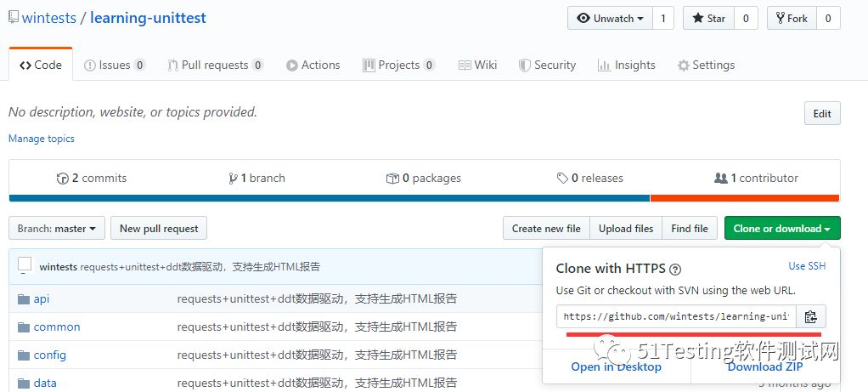Fork the repository
The image size is (868, 392).
(x=792, y=19)
